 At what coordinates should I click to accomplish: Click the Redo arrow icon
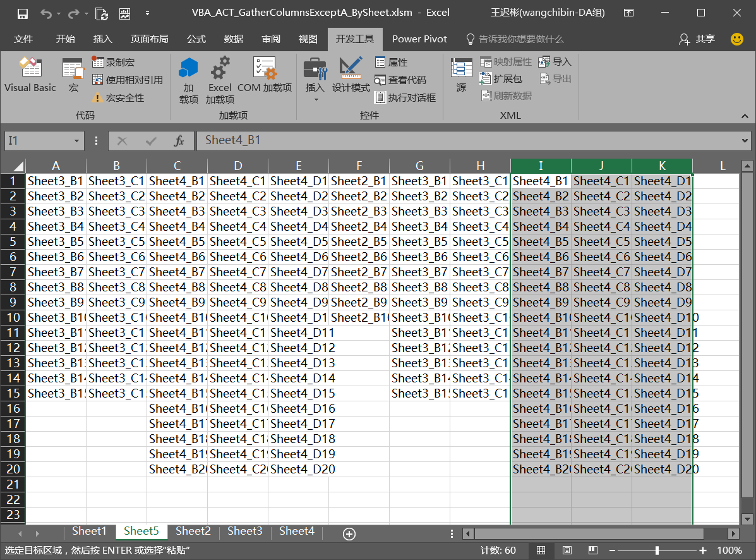(x=73, y=14)
